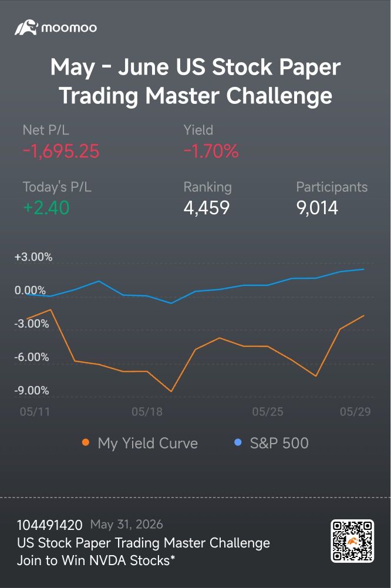Select the S&P 500 legend label

click(279, 443)
